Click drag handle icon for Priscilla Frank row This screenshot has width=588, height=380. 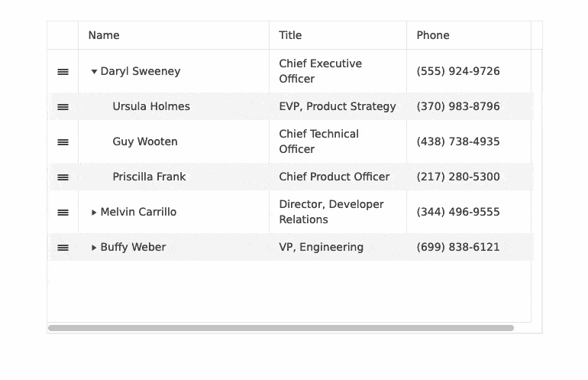pyautogui.click(x=63, y=177)
